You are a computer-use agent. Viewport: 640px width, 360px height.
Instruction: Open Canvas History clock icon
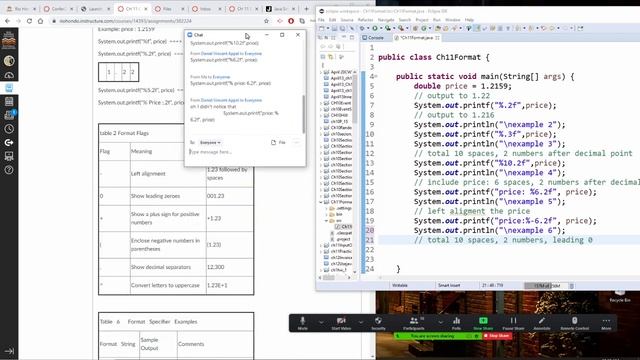point(9,129)
